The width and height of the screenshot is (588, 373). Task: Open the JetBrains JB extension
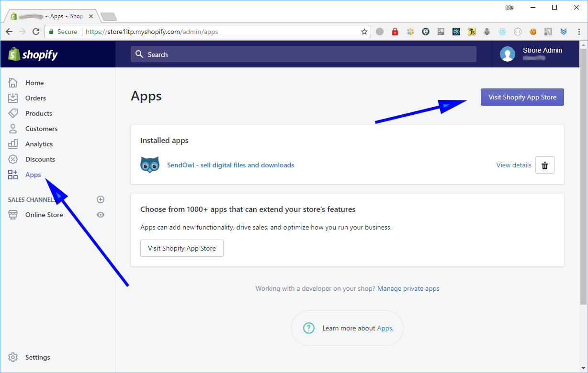click(x=441, y=32)
